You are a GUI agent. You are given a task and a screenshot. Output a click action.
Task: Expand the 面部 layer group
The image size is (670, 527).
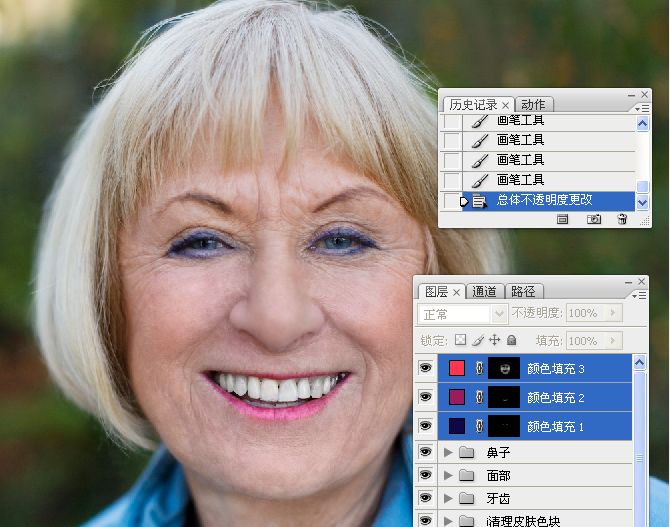448,475
